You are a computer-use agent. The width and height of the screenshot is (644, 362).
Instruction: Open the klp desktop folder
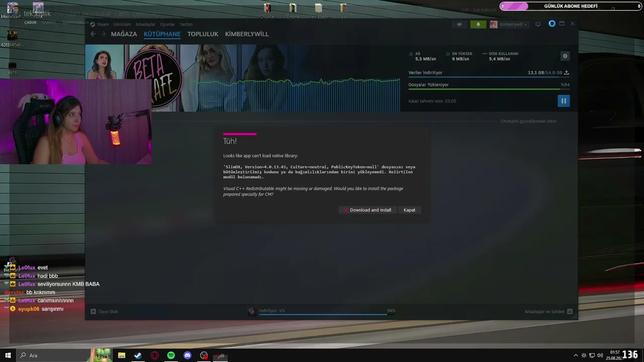coord(344,11)
